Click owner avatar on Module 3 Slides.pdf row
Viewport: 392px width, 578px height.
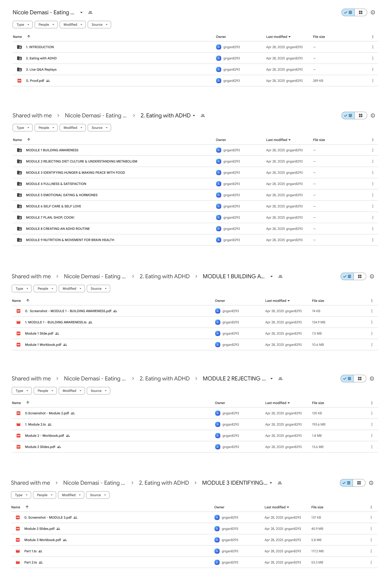pos(217,529)
